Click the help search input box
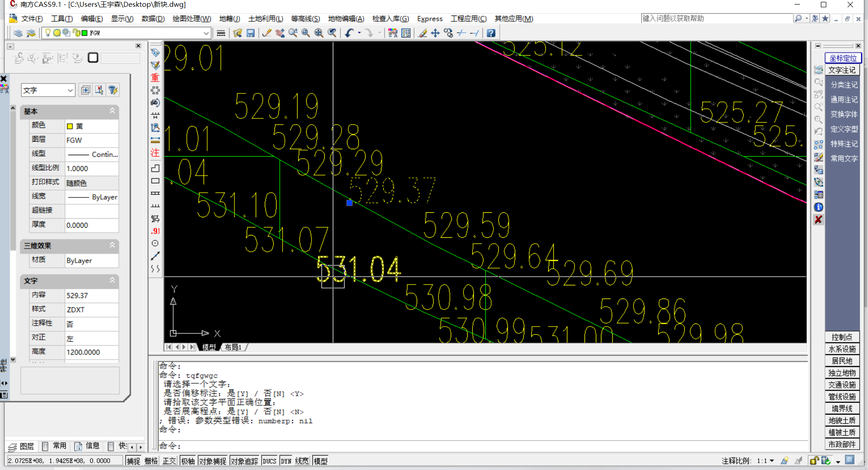This screenshot has height=470, width=868. [717, 19]
